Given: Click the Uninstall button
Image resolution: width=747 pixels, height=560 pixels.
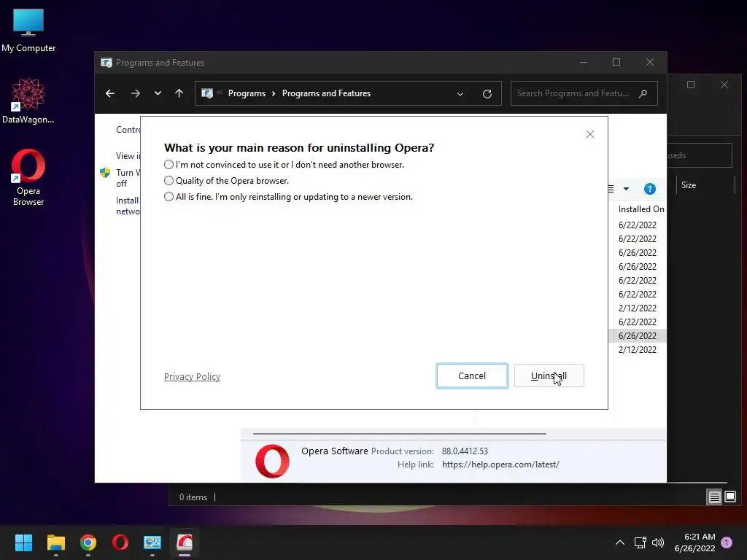Looking at the screenshot, I should [549, 376].
